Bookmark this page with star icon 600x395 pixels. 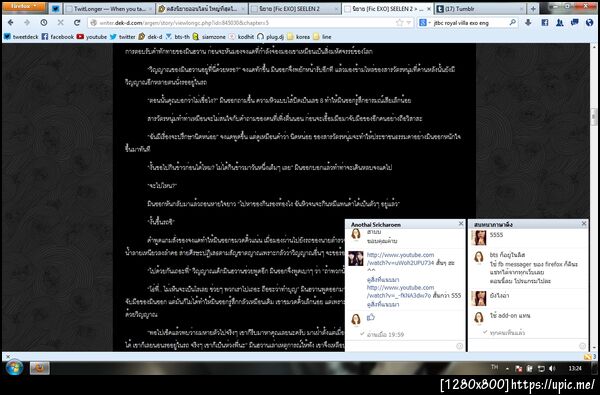point(399,23)
